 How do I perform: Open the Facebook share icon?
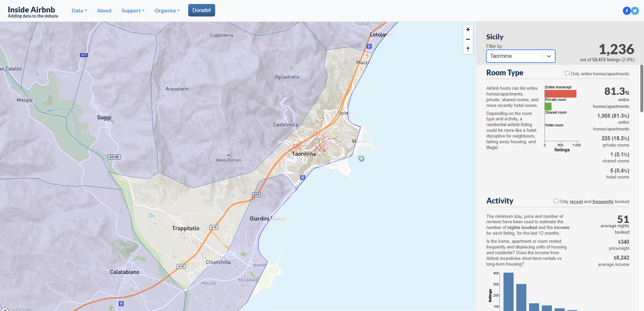tap(627, 11)
